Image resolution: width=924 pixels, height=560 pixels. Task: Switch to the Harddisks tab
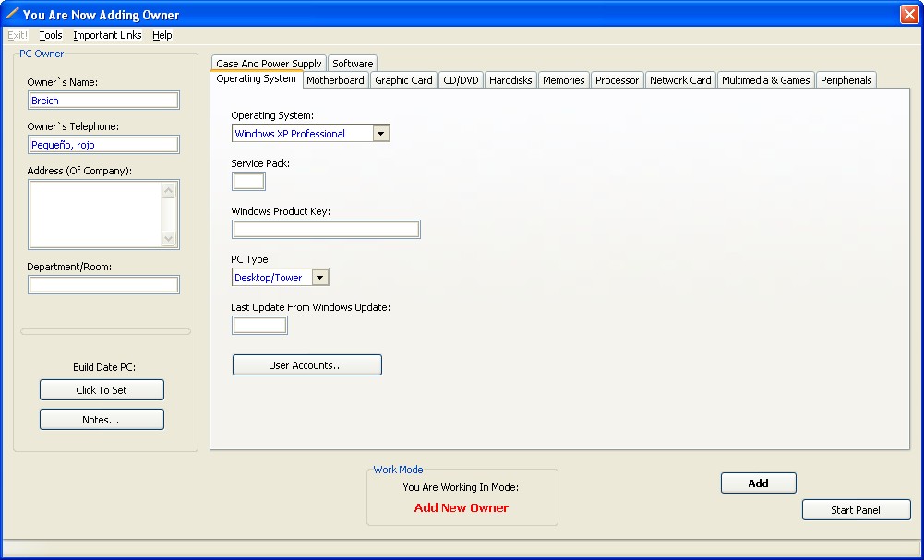(x=510, y=80)
